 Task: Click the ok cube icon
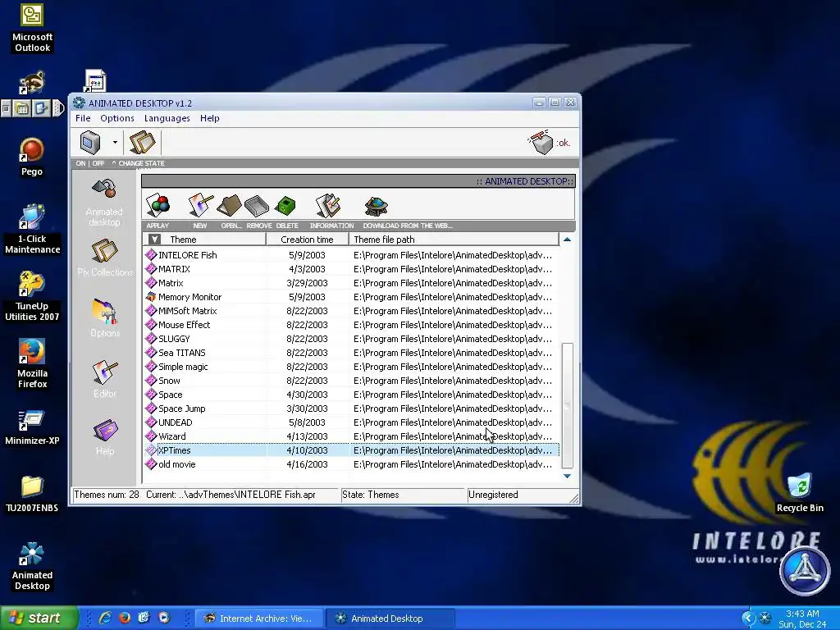click(x=541, y=143)
